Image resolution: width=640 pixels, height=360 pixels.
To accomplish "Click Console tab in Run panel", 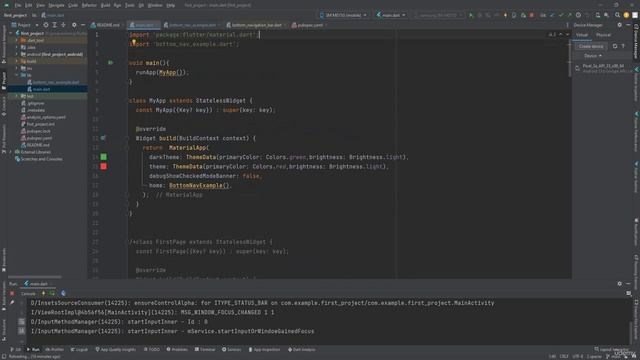I will pyautogui.click(x=28, y=293).
